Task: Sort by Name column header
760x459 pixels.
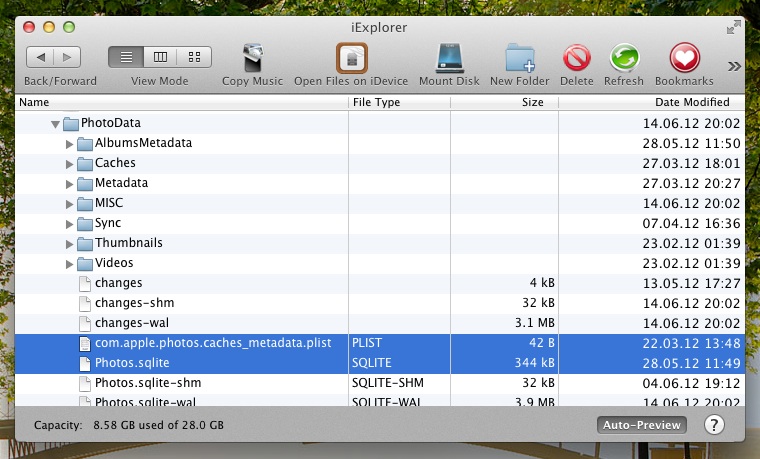Action: coord(181,102)
